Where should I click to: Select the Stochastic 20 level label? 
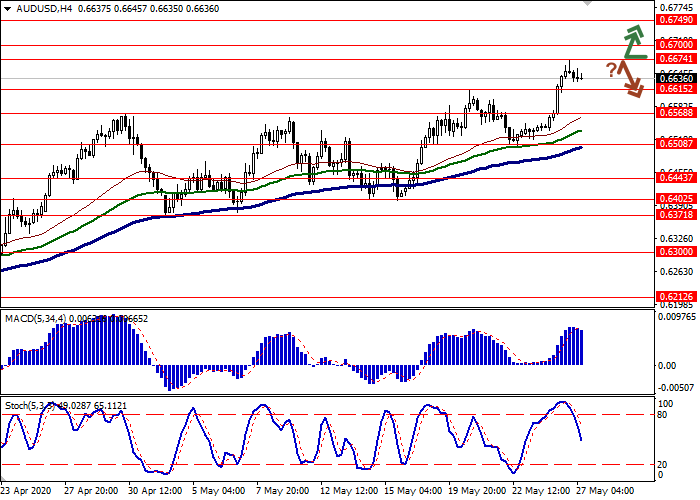pyautogui.click(x=661, y=464)
